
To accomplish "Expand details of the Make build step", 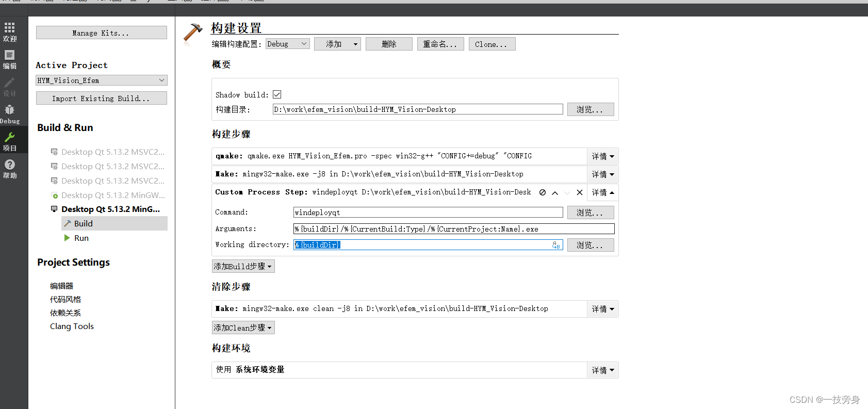I will pos(602,174).
